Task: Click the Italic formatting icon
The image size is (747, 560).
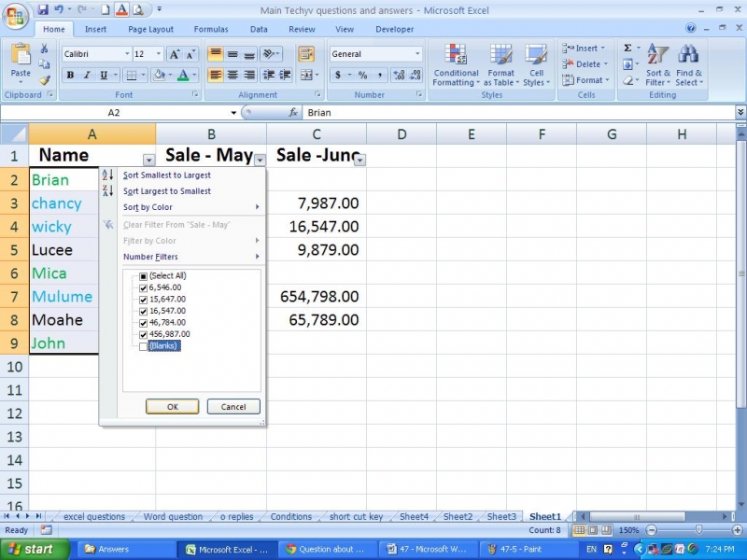Action: coord(87,76)
